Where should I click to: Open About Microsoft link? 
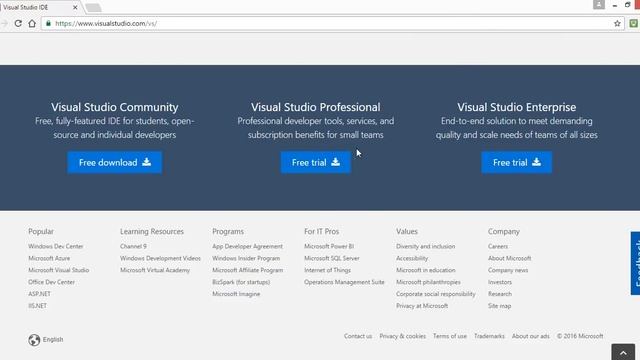pyautogui.click(x=509, y=258)
